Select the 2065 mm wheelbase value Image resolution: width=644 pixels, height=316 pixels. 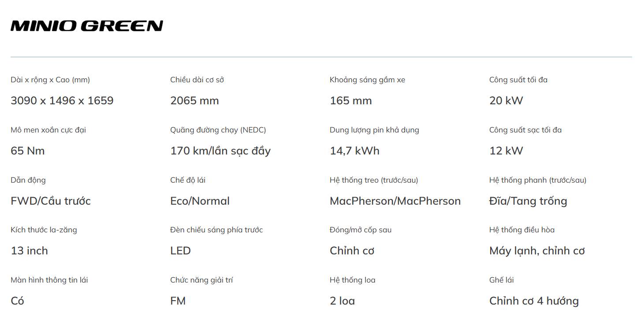194,101
